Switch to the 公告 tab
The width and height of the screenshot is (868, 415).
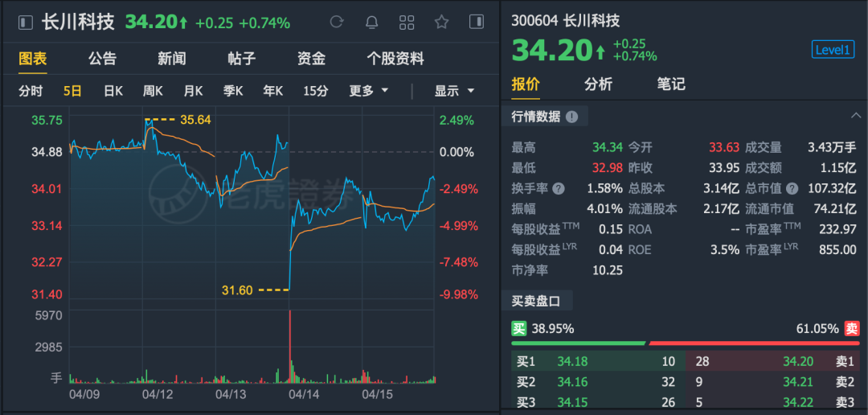102,59
